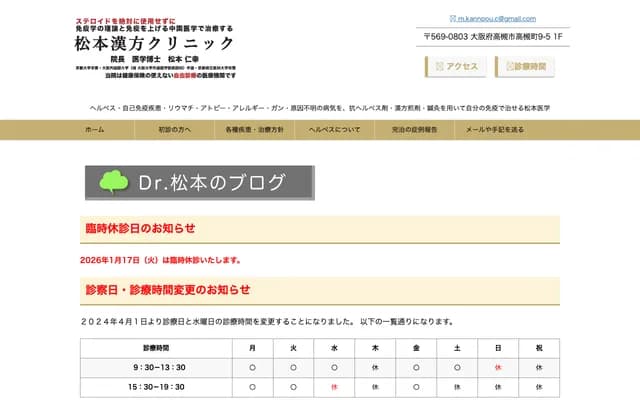This screenshot has width=640, height=400.
Task: Click the 診療時間 table header cell
Action: 156,348
